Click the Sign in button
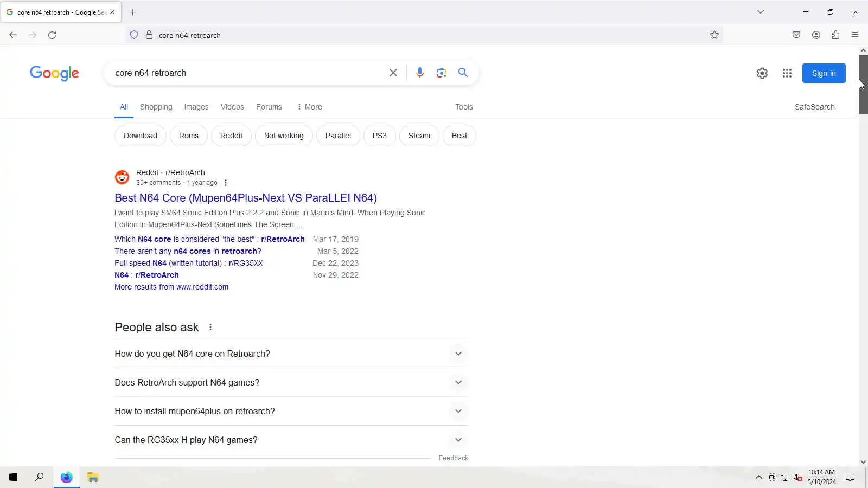Viewport: 868px width, 488px height. [x=824, y=73]
